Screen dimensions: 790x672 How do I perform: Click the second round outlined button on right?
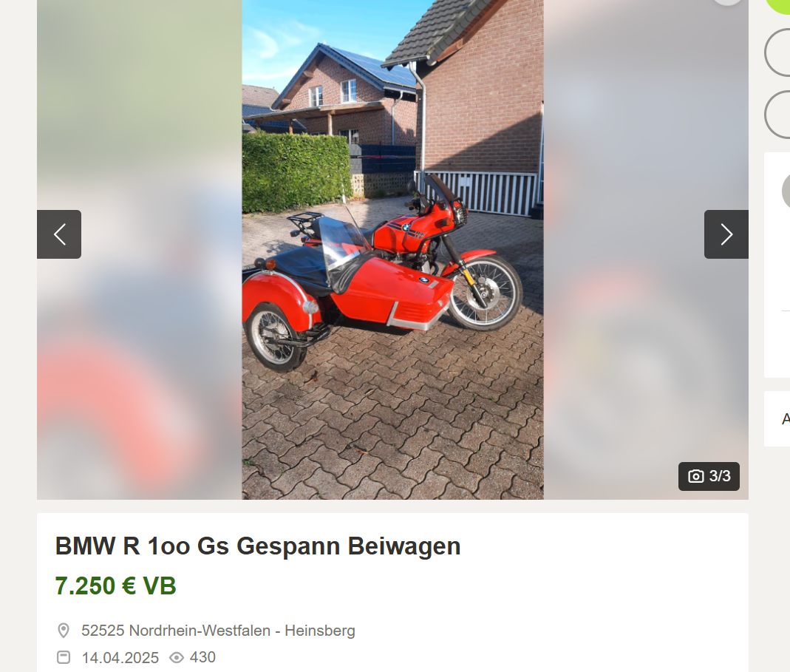(777, 115)
